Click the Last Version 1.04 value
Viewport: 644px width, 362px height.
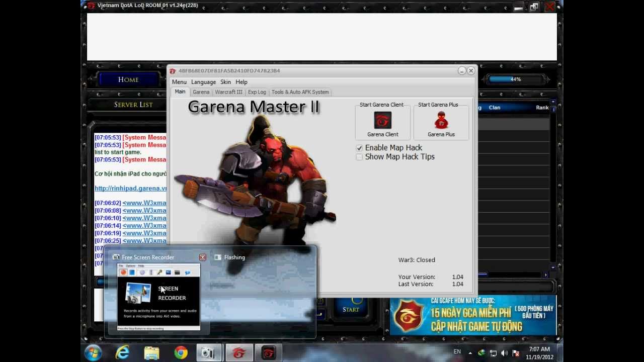(x=457, y=284)
